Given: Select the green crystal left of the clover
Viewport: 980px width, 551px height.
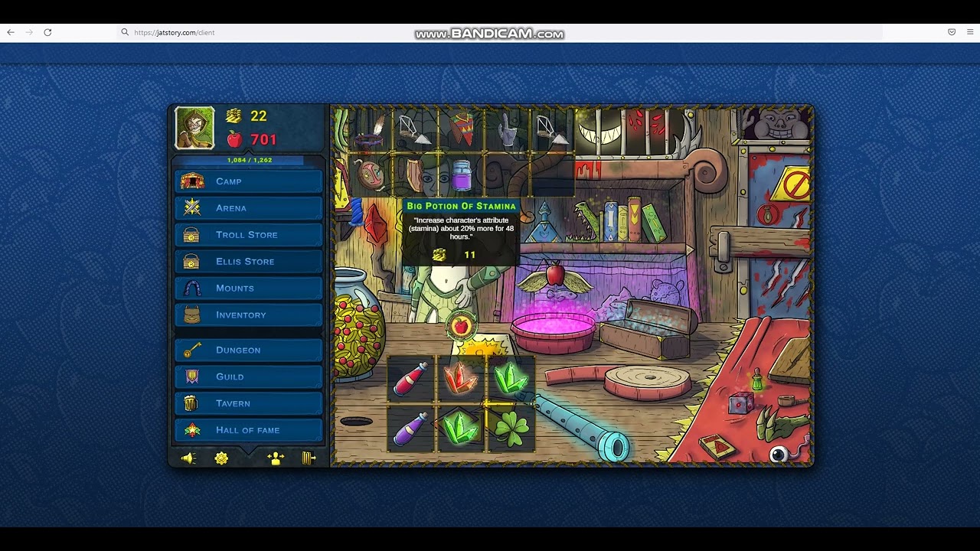Looking at the screenshot, I should coord(460,429).
